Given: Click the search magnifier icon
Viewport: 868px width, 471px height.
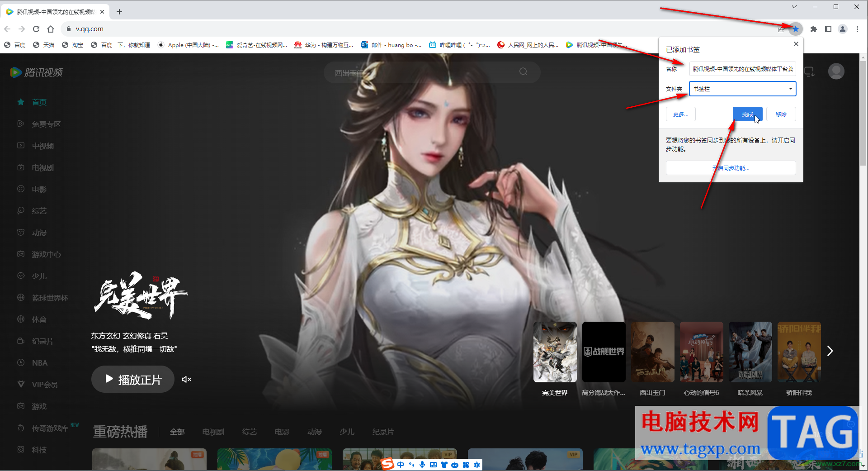Looking at the screenshot, I should click(523, 71).
